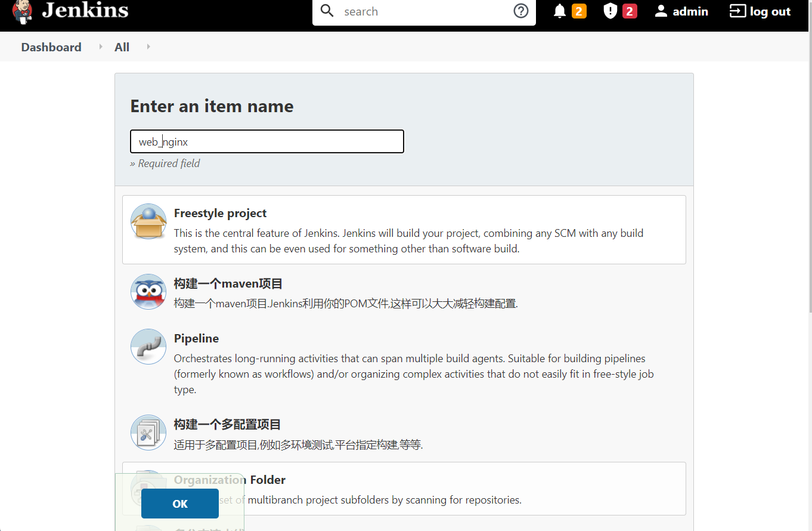Select the Freestyle project box icon

148,221
